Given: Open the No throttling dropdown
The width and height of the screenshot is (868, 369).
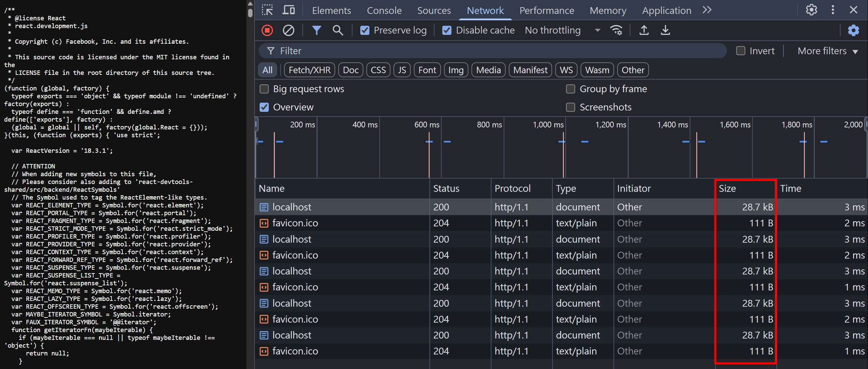Looking at the screenshot, I should pyautogui.click(x=562, y=30).
